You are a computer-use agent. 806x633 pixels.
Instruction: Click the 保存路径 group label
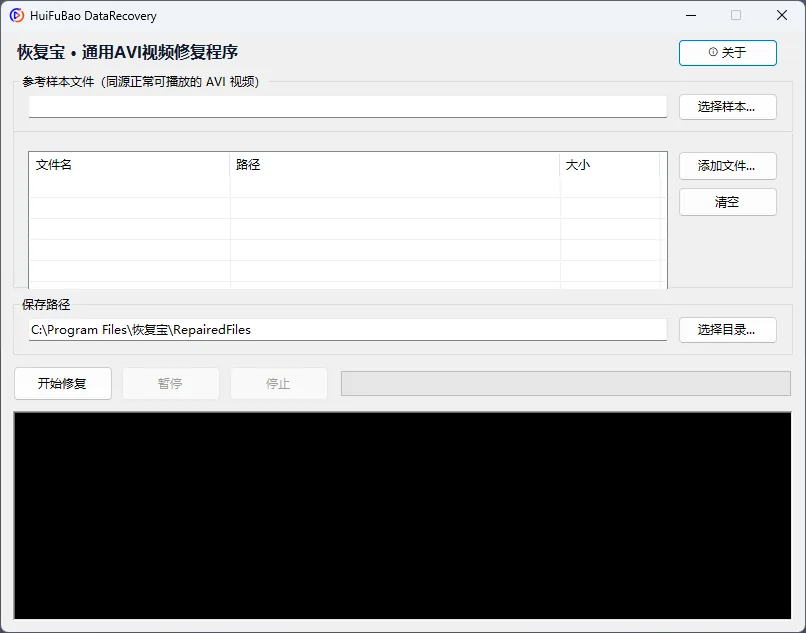[46, 304]
